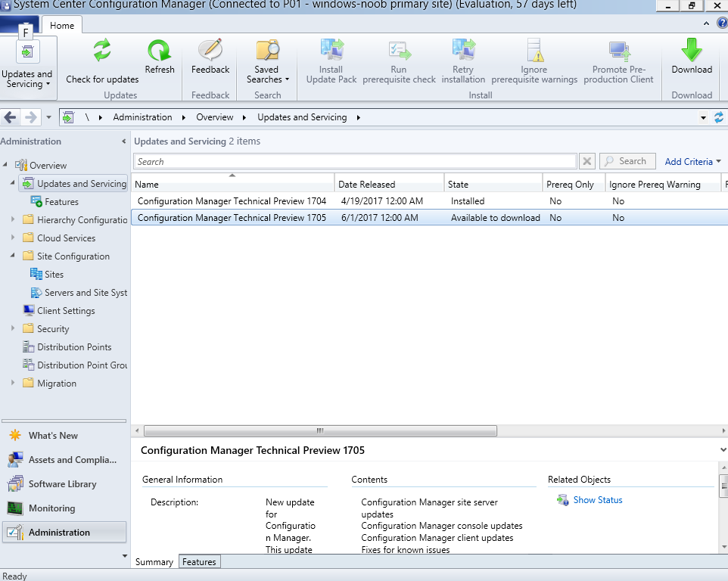Viewport: 728px width, 581px height.
Task: Click the Retry installation icon
Action: coord(463,49)
